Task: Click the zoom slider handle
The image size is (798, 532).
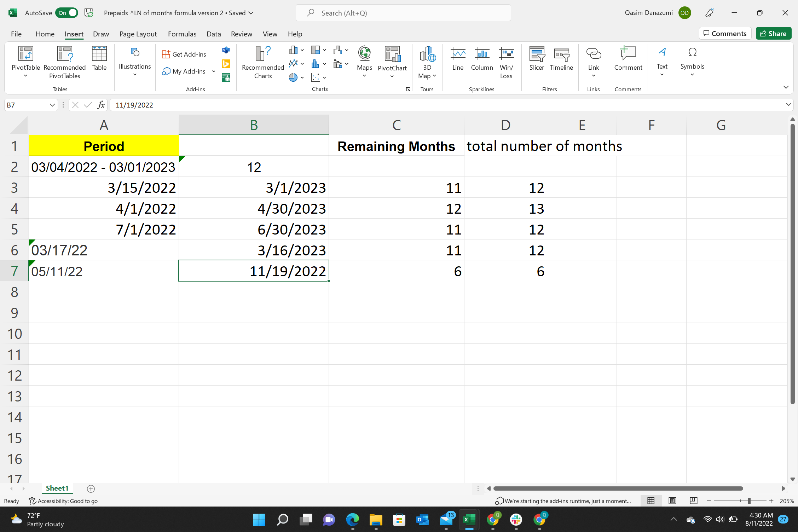Action: click(749, 501)
